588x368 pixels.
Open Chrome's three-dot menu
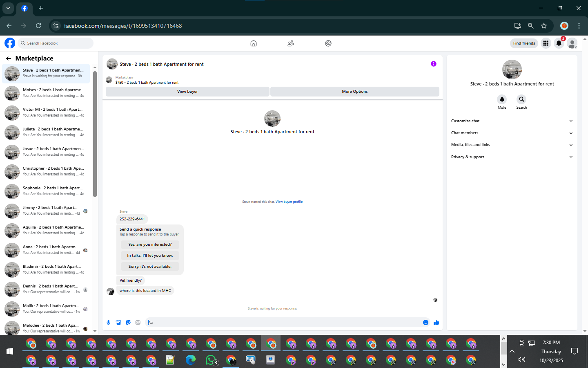579,26
